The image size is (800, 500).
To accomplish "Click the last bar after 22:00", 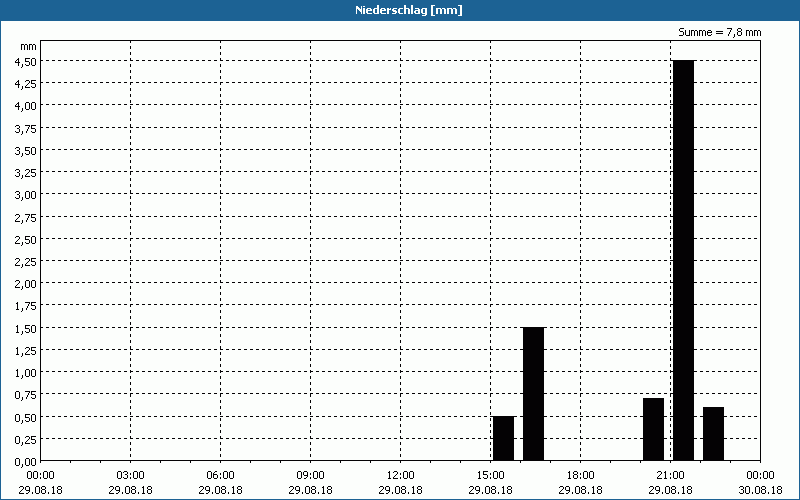I will (713, 434).
